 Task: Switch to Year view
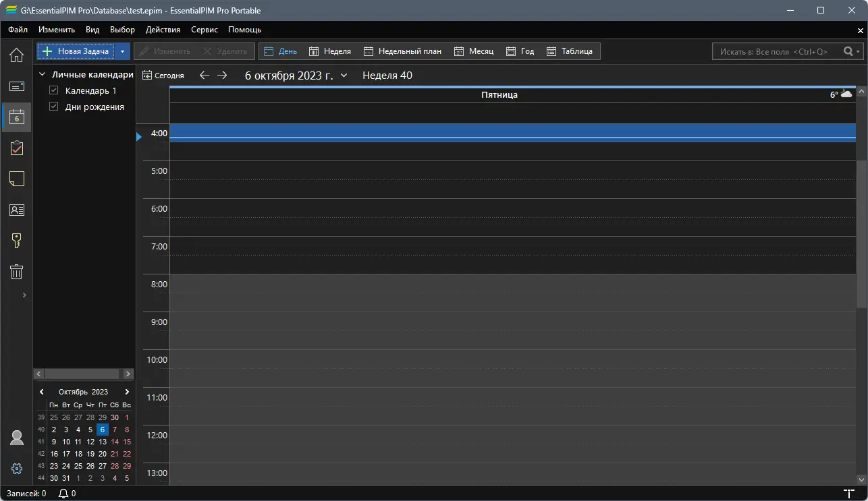coord(520,51)
